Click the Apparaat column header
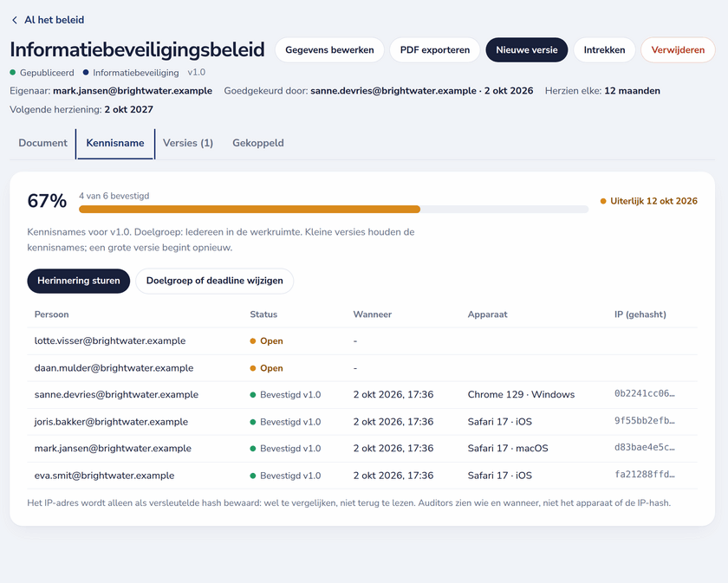This screenshot has height=583, width=728. click(487, 314)
